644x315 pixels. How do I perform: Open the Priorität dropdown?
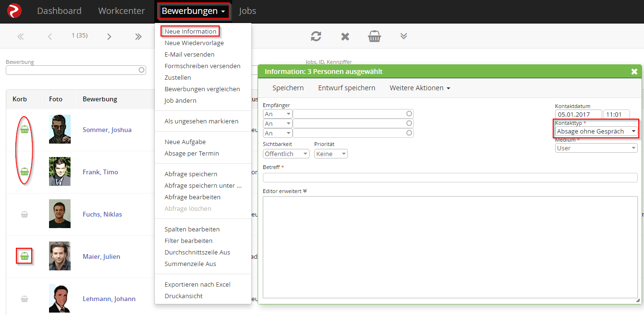(x=331, y=154)
